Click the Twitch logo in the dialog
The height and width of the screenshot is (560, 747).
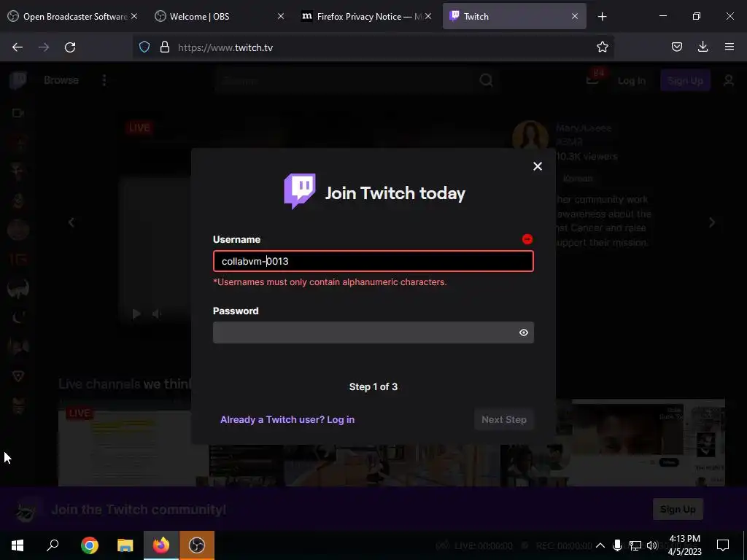coord(300,192)
